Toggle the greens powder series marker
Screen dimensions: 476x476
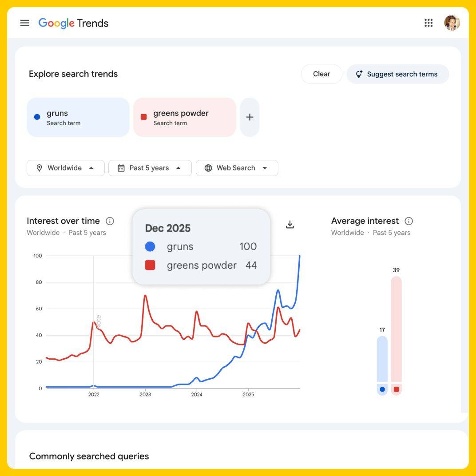(143, 117)
